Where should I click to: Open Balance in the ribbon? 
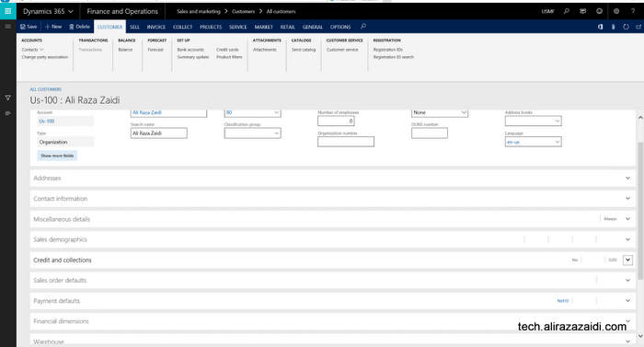click(x=125, y=50)
